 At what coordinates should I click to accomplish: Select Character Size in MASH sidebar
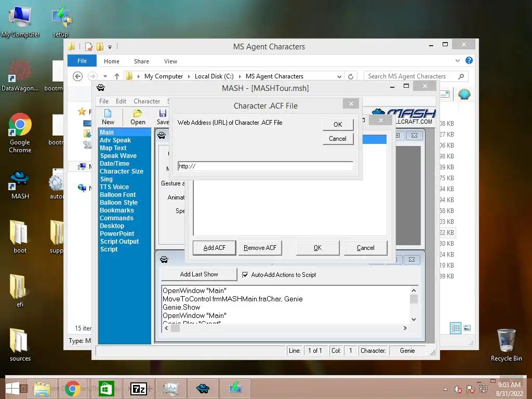click(122, 171)
